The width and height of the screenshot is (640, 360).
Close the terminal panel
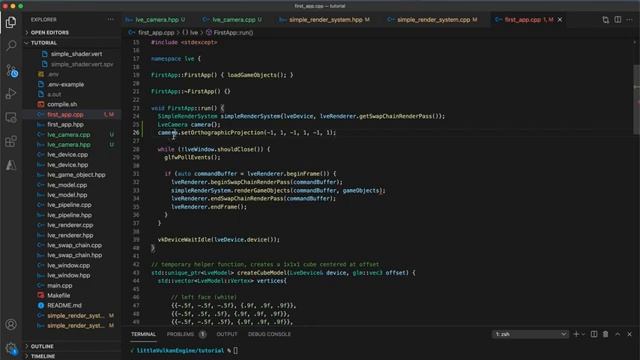pos(629,334)
